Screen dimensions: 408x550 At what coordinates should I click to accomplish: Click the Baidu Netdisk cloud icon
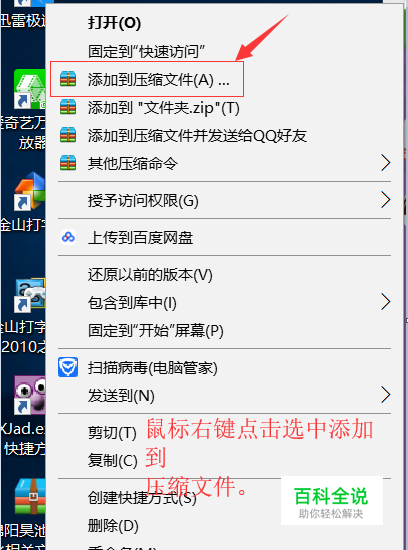(x=68, y=237)
